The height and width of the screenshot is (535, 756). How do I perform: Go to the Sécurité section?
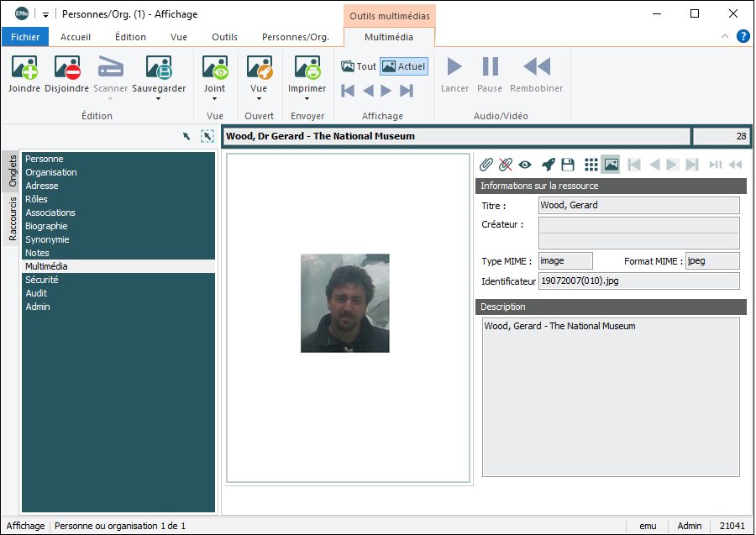click(42, 280)
